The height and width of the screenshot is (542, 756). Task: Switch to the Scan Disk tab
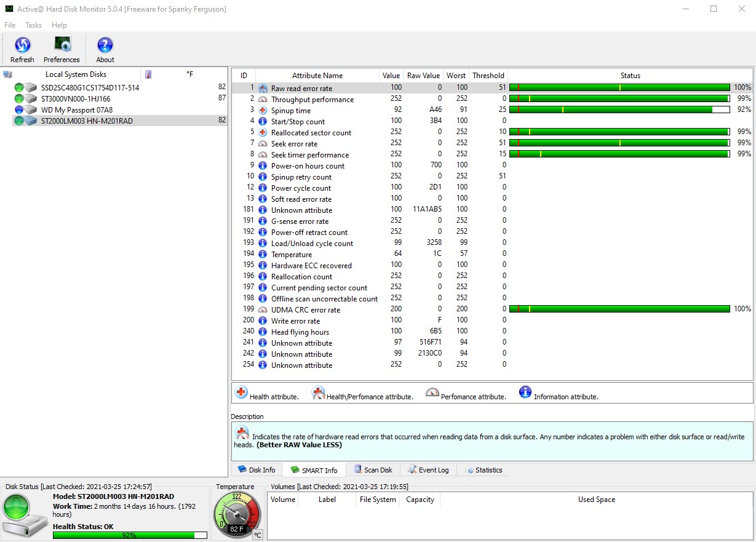point(373,470)
